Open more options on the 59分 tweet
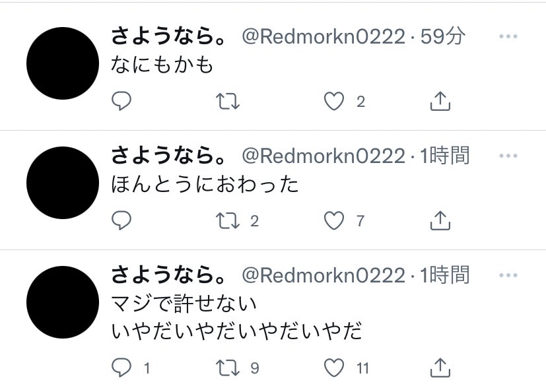Screen dimensions: 546x392 tap(508, 36)
